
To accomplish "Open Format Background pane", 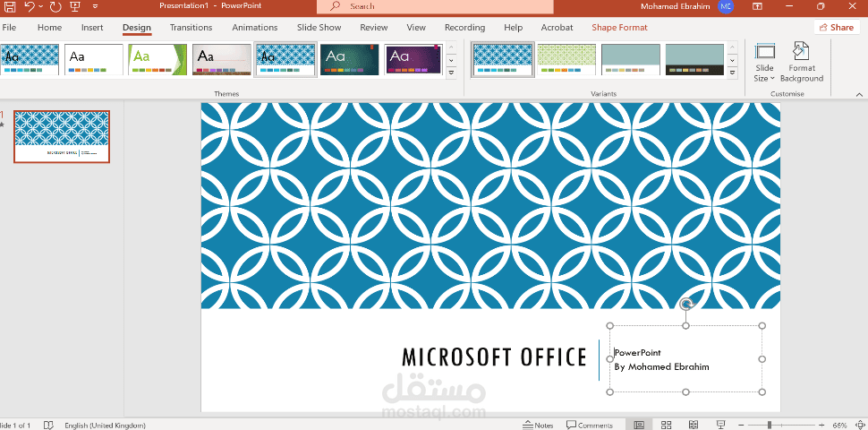I will click(802, 62).
